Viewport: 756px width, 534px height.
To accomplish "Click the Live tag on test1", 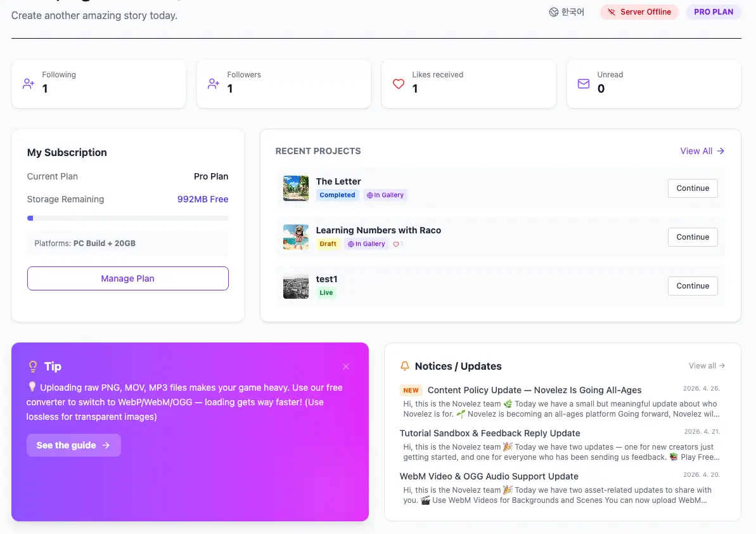I will click(x=326, y=292).
